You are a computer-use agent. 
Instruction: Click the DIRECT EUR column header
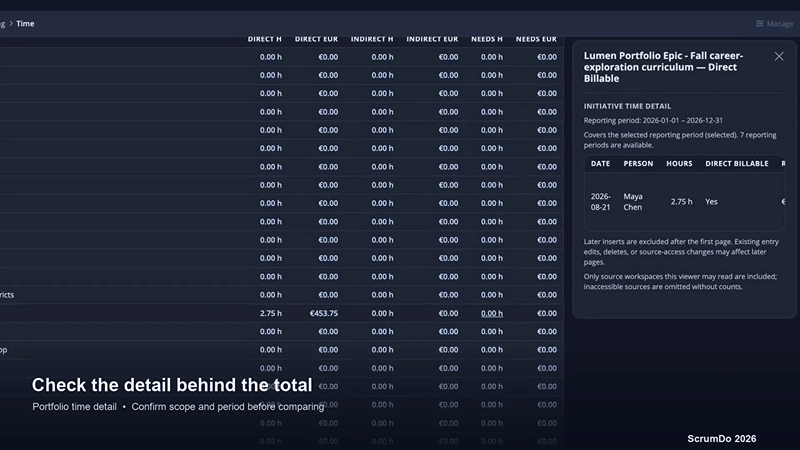(316, 39)
